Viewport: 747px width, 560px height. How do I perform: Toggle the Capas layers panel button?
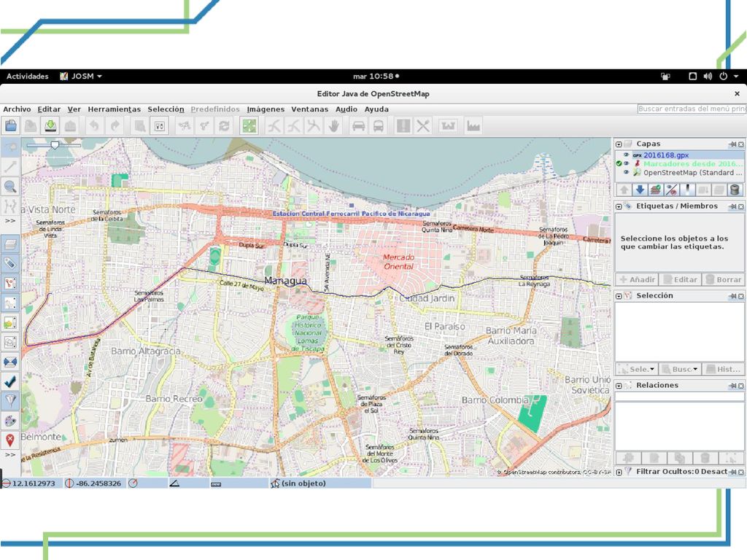10,244
